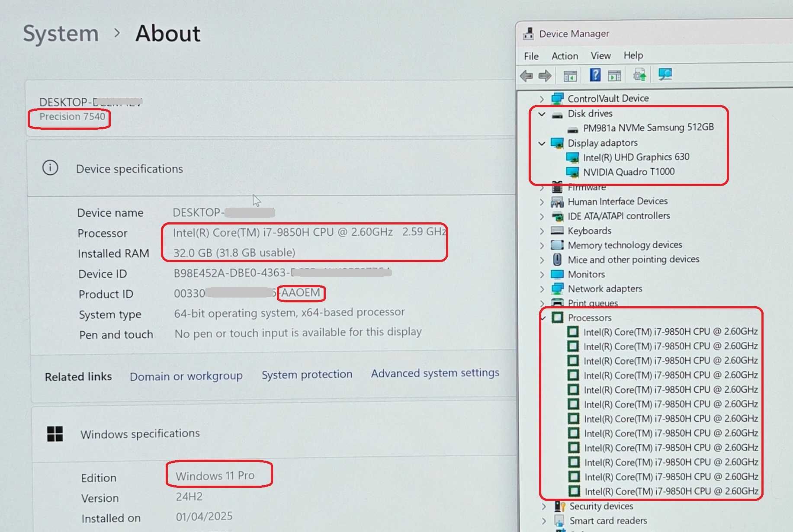Select PM981a NVMe Samsung 512GB drive

click(648, 128)
